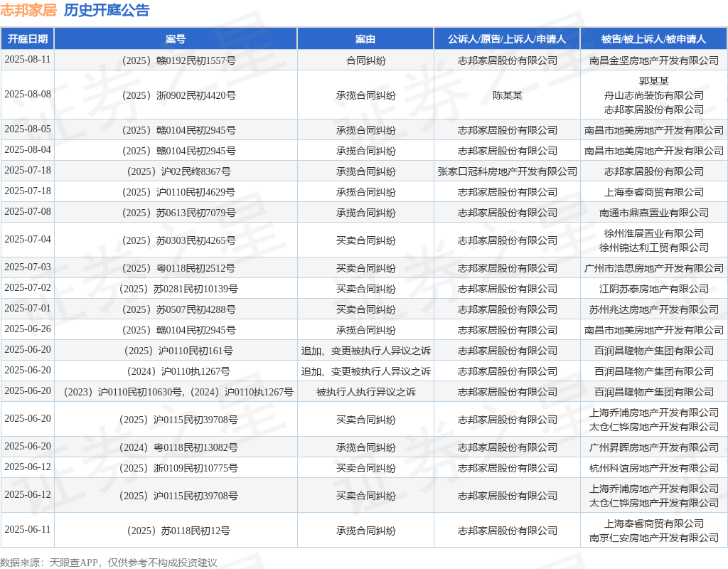Click the 被告/被上诉人/被申请人 column header
728x569 pixels.
654,39
